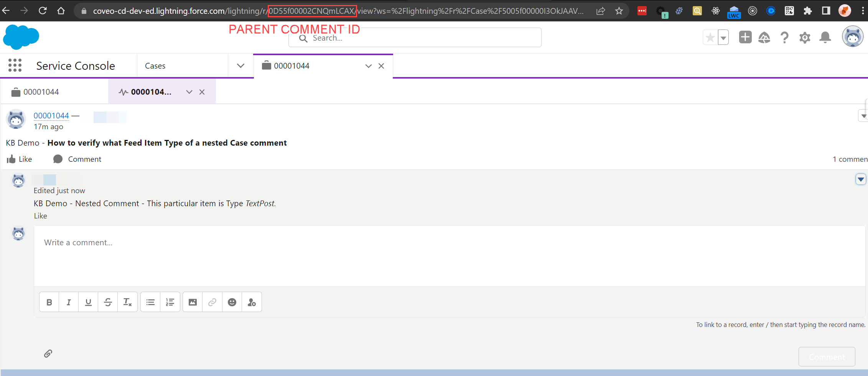
Task: Open the Salesforce Setup gear icon
Action: 804,37
